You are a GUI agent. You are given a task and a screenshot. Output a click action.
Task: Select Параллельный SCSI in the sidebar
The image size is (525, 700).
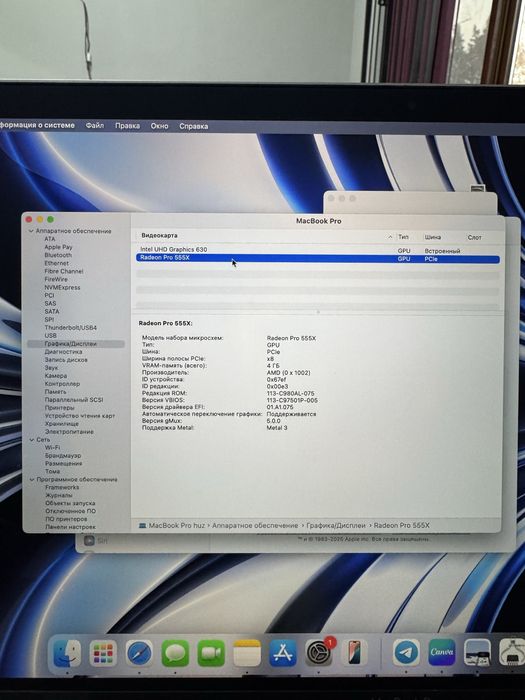pyautogui.click(x=74, y=400)
